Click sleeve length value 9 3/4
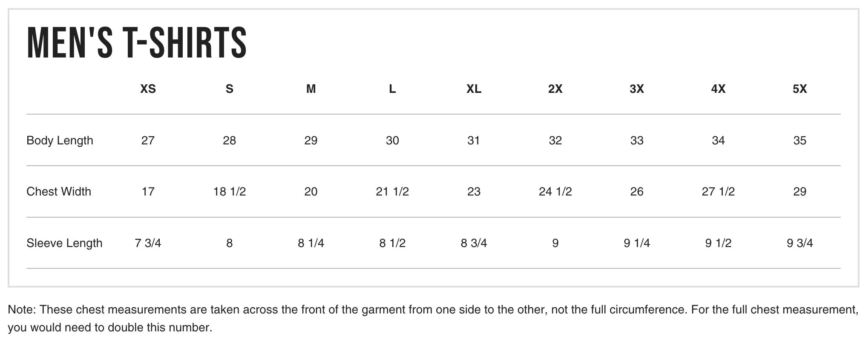 click(x=799, y=243)
